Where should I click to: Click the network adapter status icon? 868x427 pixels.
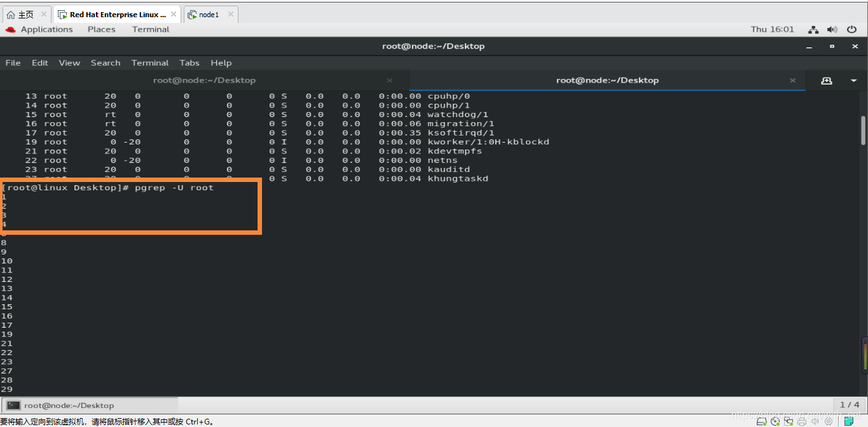pos(789,421)
